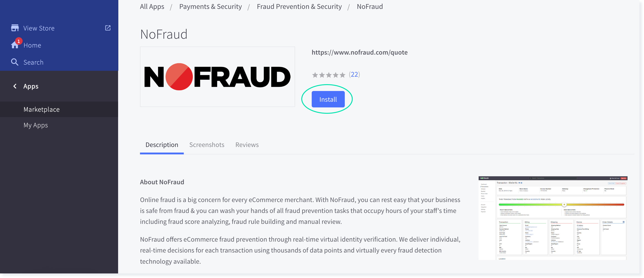This screenshot has height=278, width=644.
Task: Open Fraud Prevention & Security breadcrumb
Action: pyautogui.click(x=299, y=7)
